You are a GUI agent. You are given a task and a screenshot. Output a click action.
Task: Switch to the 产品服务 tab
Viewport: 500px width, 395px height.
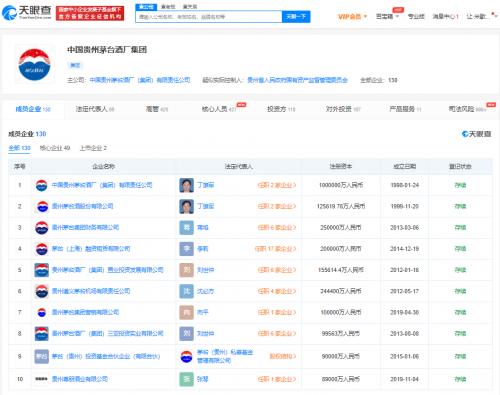click(405, 109)
